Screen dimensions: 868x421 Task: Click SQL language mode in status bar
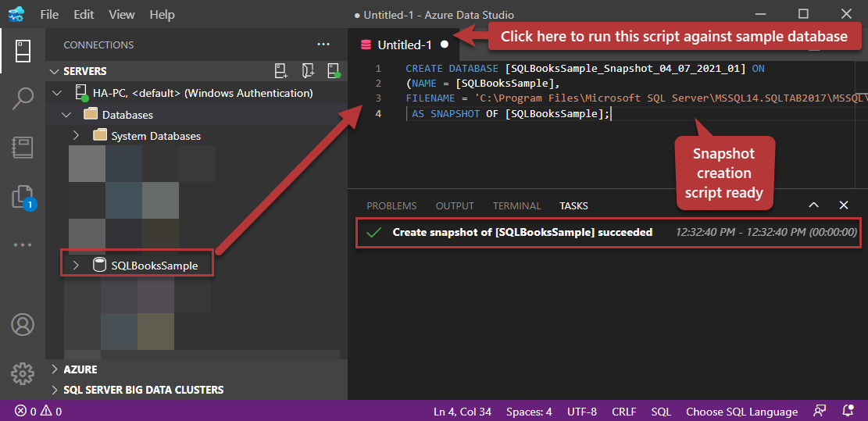point(661,412)
